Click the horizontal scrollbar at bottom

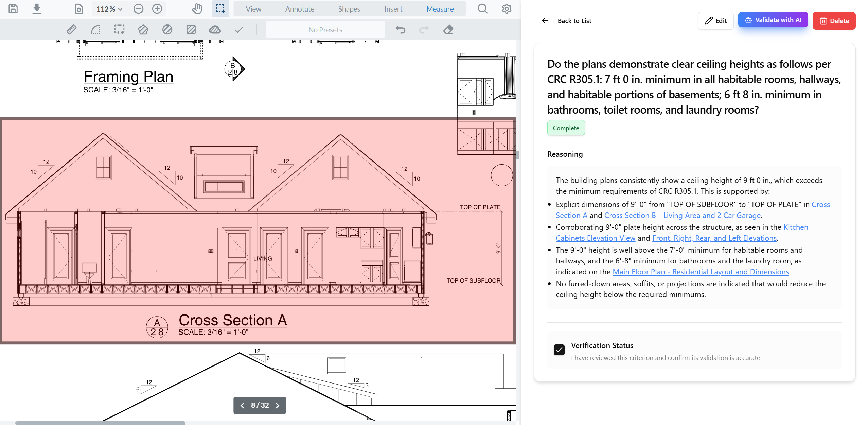(100, 423)
